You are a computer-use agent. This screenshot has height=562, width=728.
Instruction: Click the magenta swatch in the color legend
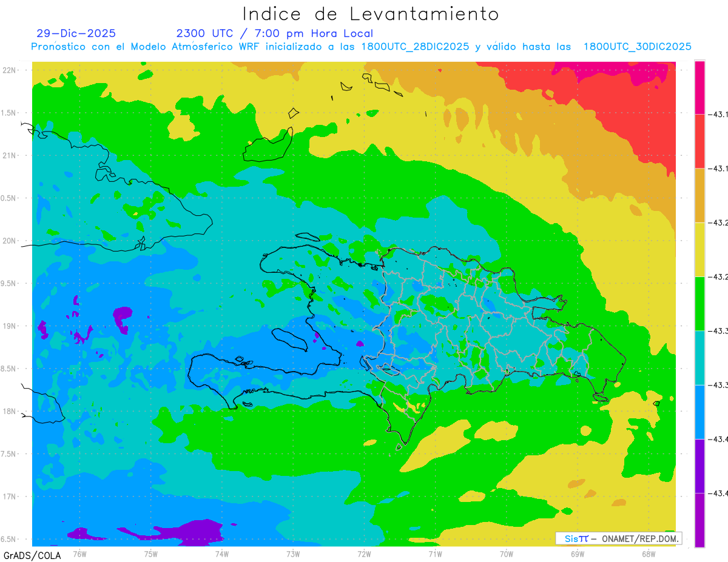click(x=699, y=87)
